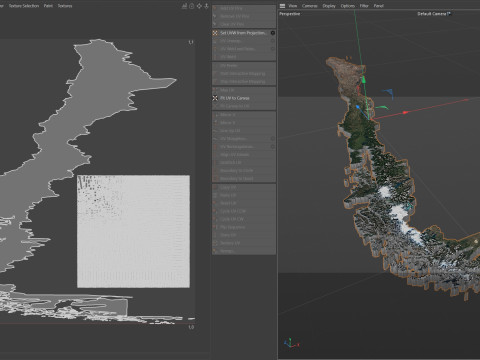480x360 pixels.
Task: Open the viewport Panel menu
Action: 379,6
